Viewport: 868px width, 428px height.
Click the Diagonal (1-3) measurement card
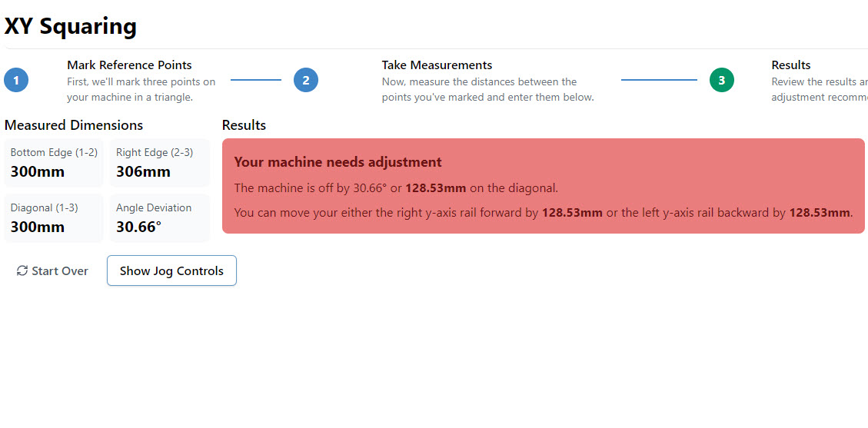54,218
